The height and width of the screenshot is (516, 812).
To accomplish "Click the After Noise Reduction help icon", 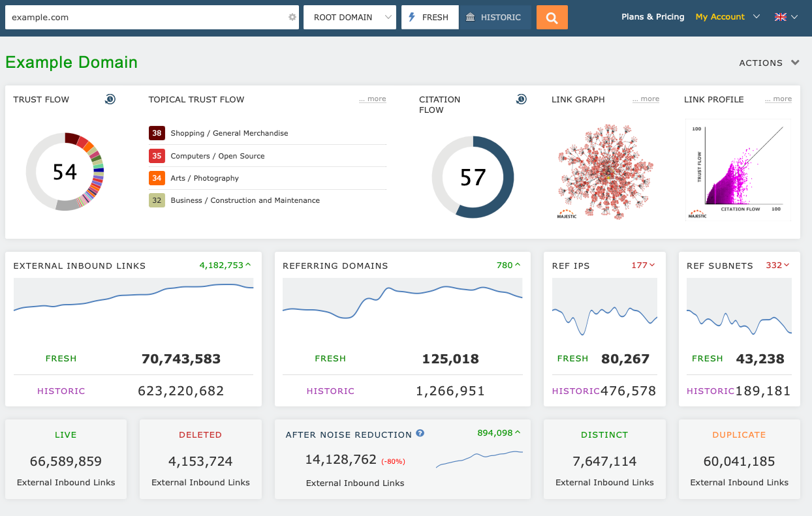I will tap(420, 433).
